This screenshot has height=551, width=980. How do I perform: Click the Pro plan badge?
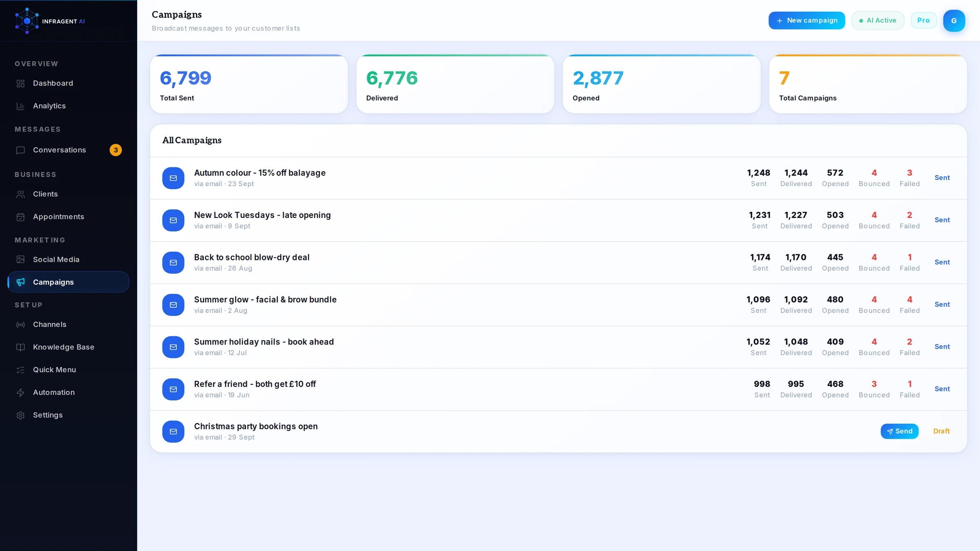coord(923,20)
